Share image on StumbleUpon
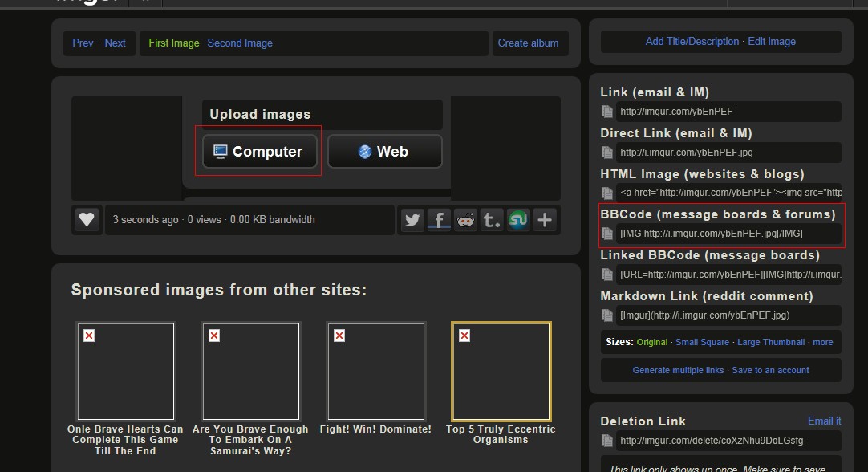This screenshot has height=472, width=868. point(518,219)
